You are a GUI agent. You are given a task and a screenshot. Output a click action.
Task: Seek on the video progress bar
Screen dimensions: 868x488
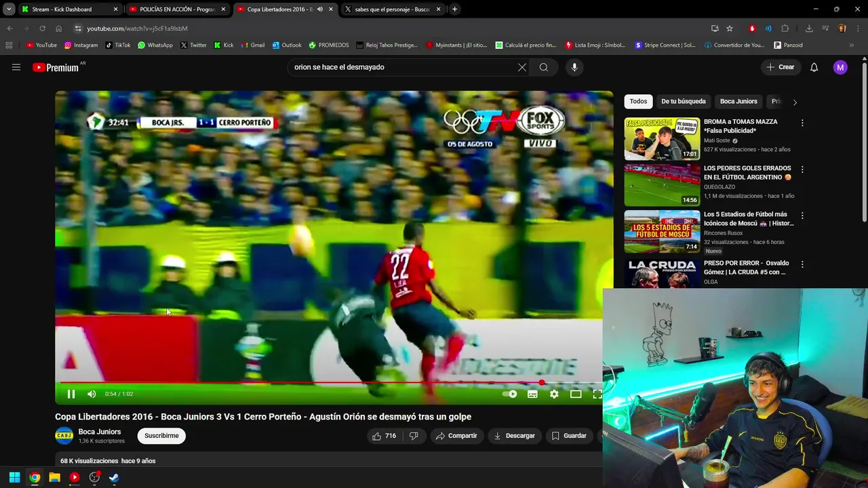(329, 383)
